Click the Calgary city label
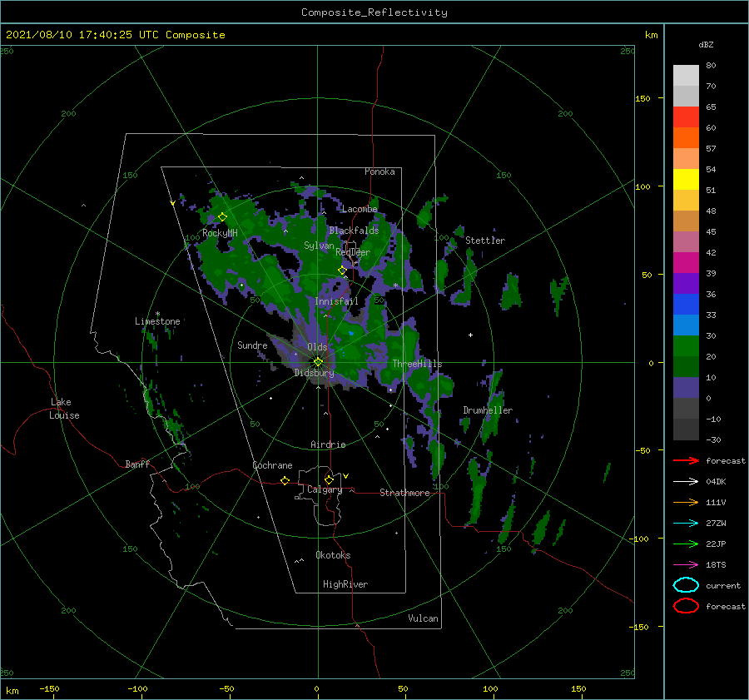749x700 pixels. coord(325,489)
